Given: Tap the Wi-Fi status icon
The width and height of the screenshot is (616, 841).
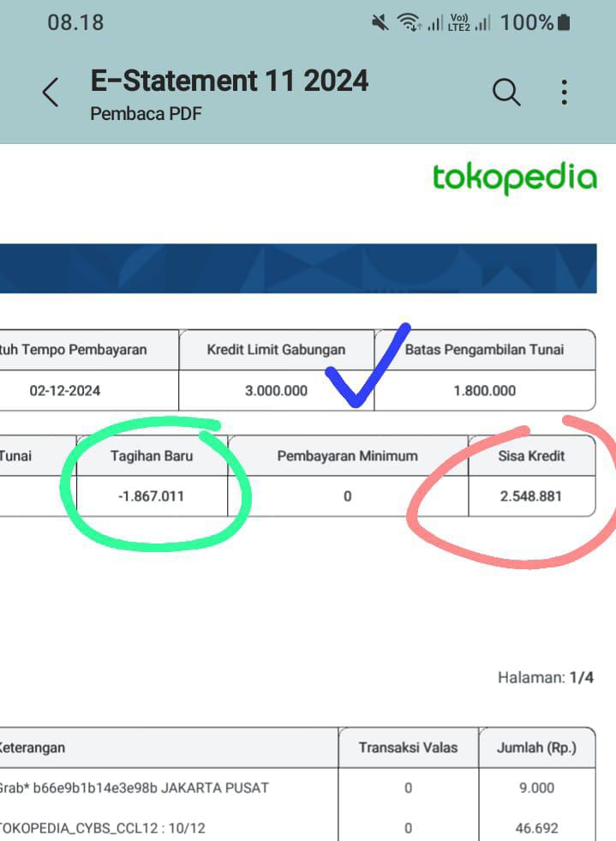Looking at the screenshot, I should pyautogui.click(x=409, y=22).
